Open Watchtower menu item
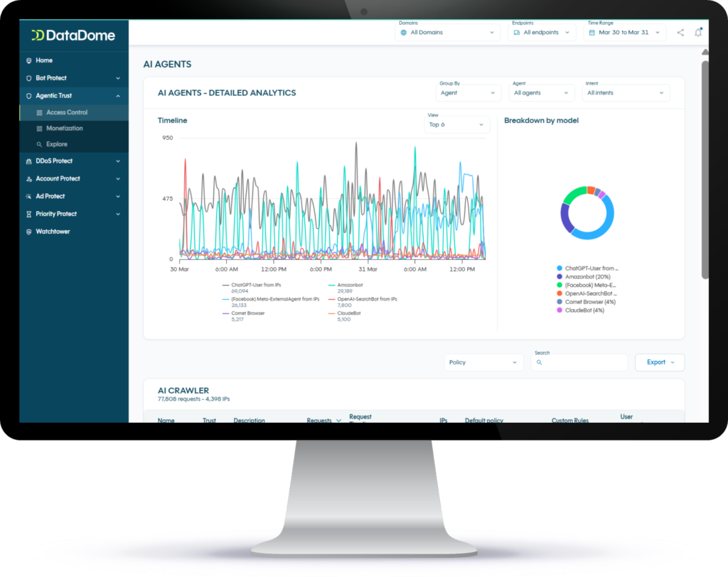728x577 pixels. point(74,232)
